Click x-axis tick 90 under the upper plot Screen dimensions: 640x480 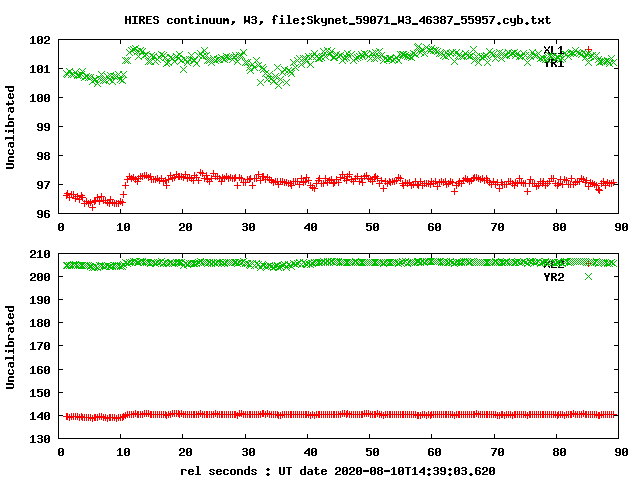[621, 227]
